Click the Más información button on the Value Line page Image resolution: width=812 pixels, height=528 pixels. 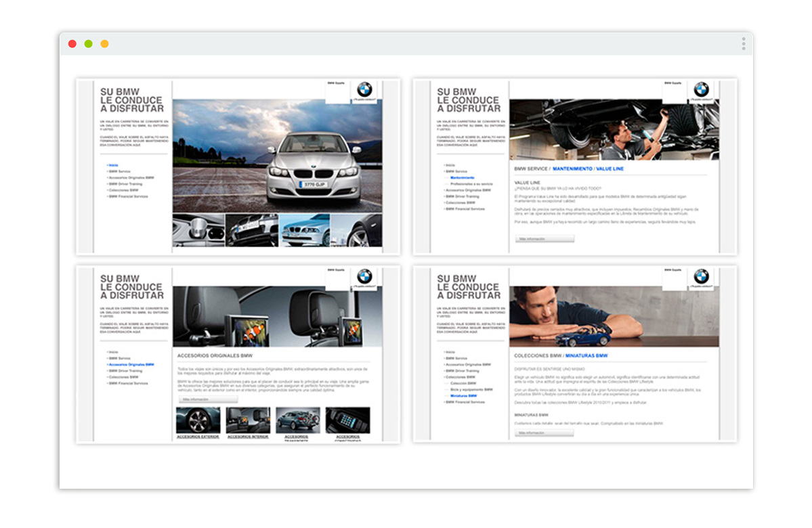coord(544,239)
